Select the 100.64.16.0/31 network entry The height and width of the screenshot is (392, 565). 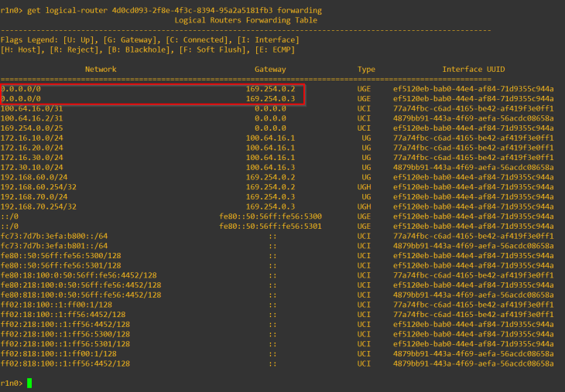(x=33, y=108)
